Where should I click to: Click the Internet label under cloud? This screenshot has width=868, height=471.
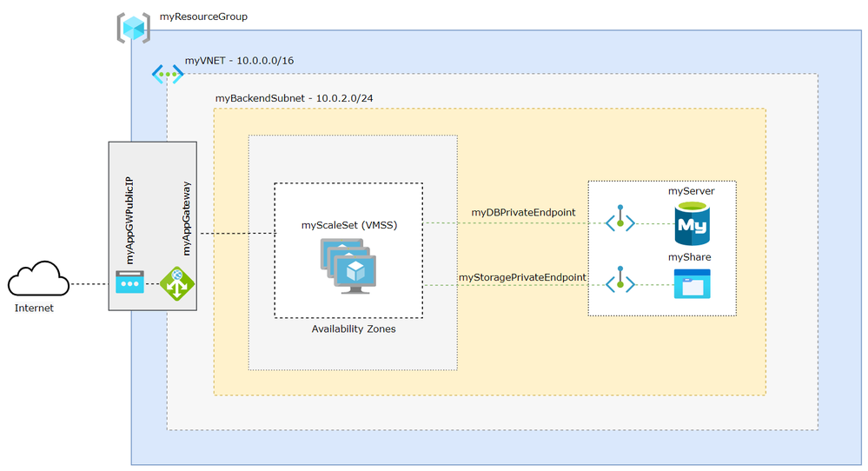[x=34, y=308]
